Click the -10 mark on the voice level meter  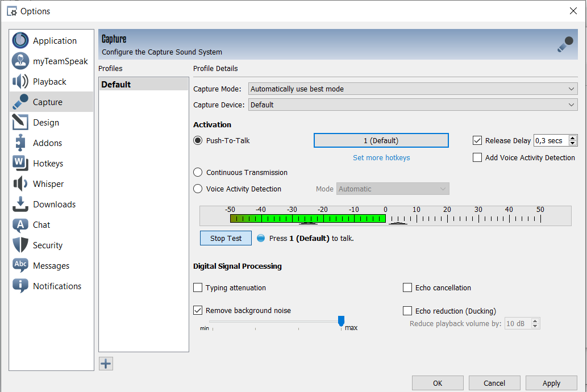[x=354, y=210]
